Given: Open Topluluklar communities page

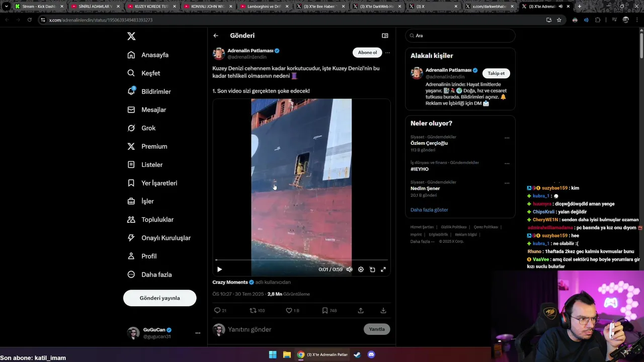Looking at the screenshot, I should [x=150, y=220].
